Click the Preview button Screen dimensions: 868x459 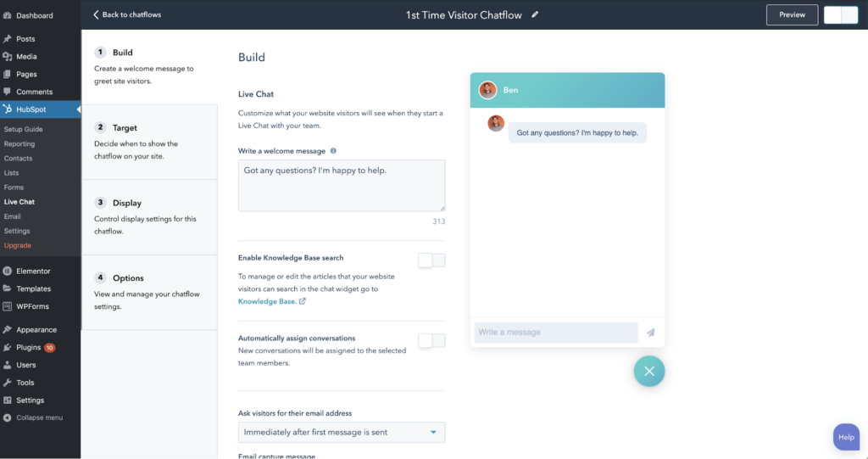point(792,14)
